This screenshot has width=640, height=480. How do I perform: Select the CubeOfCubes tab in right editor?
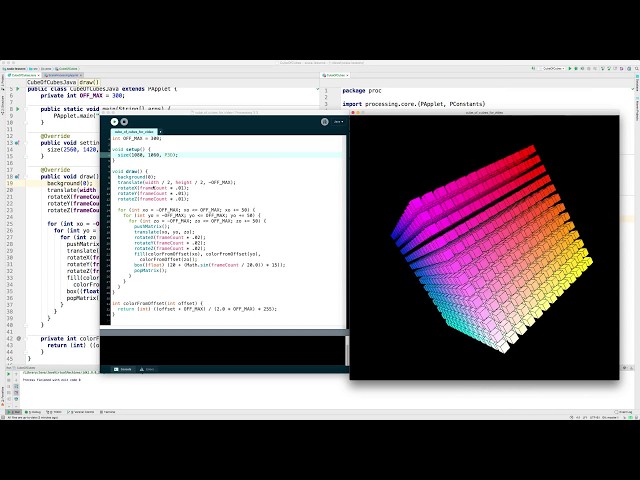click(335, 76)
